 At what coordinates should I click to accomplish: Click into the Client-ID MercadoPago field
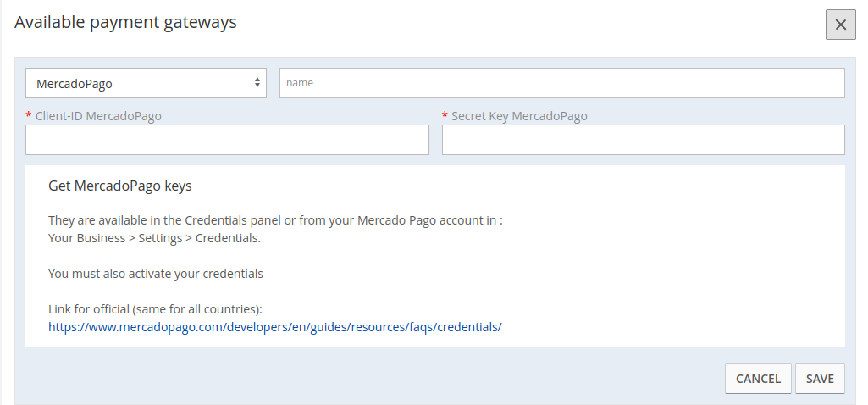(227, 140)
